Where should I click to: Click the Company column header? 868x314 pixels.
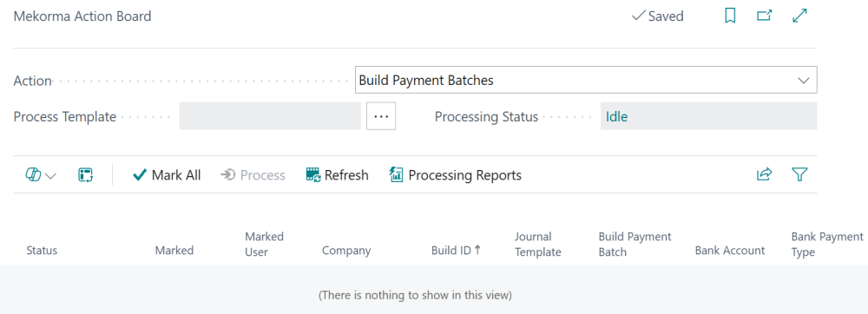click(346, 251)
